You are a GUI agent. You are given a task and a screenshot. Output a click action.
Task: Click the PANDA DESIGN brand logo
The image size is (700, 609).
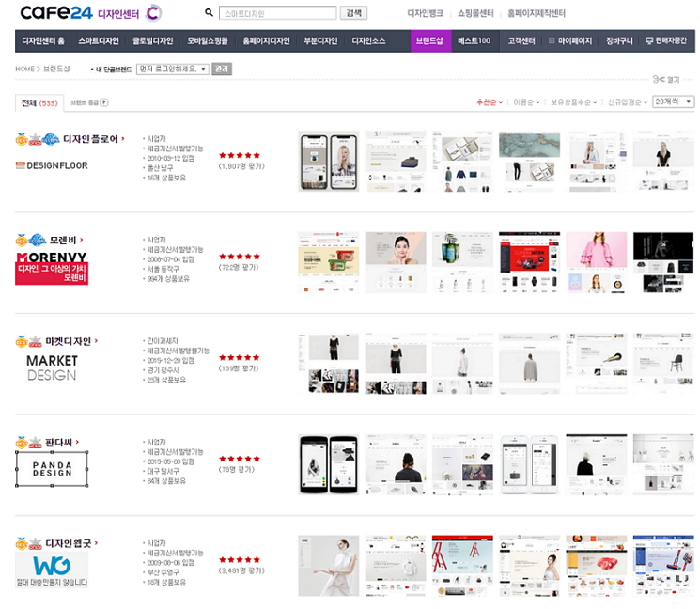pos(52,469)
